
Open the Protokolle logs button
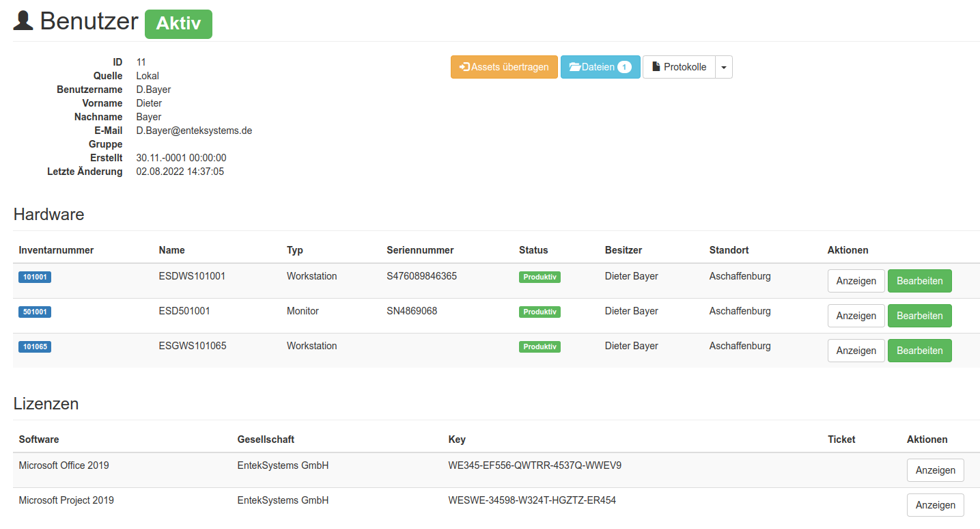679,67
